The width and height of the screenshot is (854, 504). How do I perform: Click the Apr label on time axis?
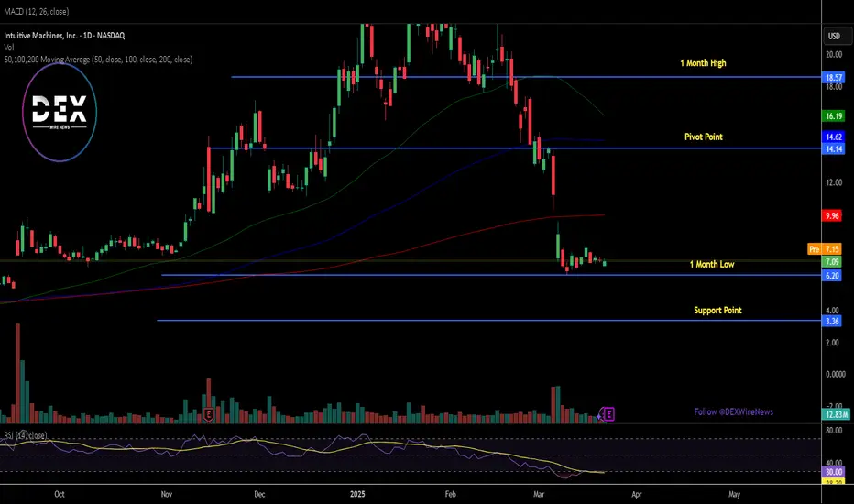pyautogui.click(x=636, y=494)
